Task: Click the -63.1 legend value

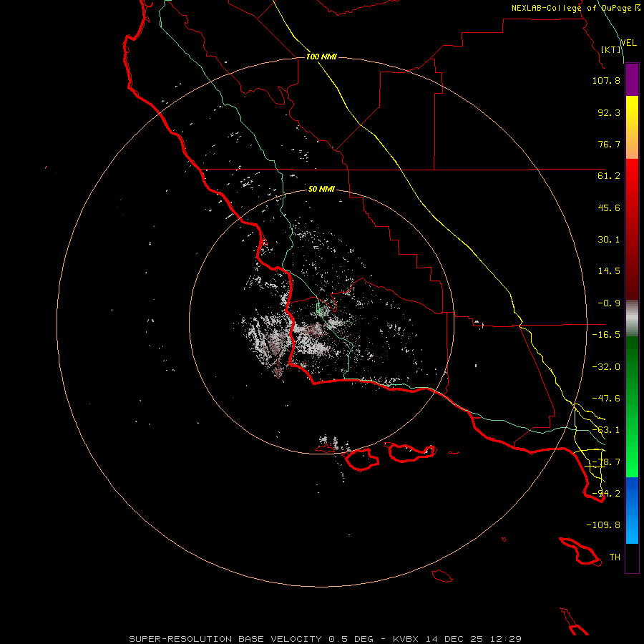Action: [606, 430]
